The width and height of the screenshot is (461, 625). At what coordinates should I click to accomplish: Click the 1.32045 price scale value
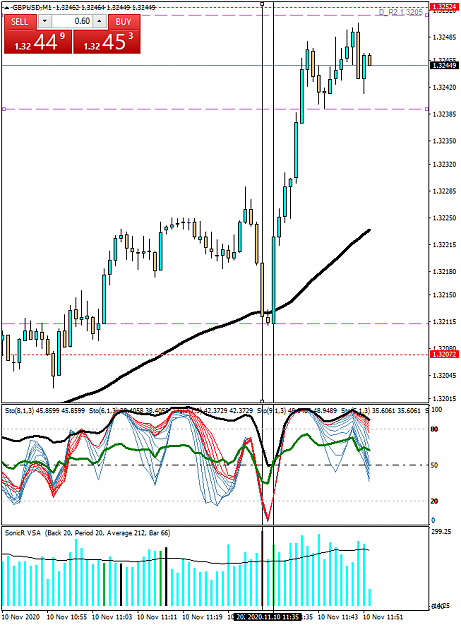444,375
